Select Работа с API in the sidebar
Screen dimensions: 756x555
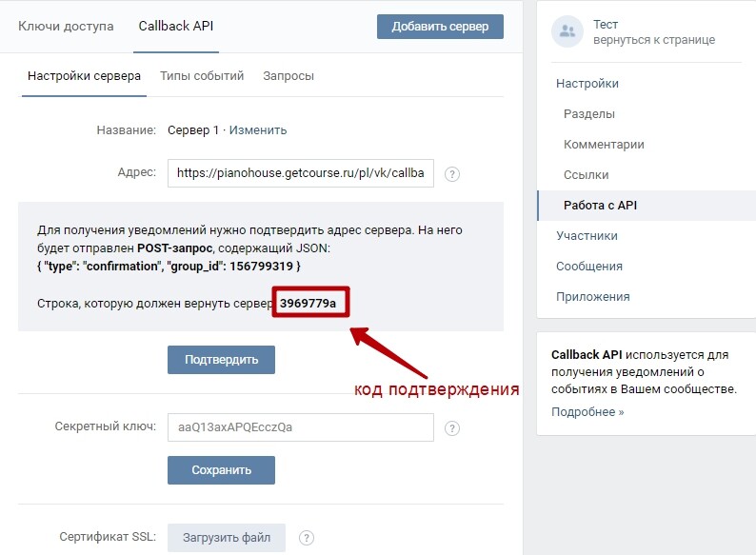tap(647, 206)
